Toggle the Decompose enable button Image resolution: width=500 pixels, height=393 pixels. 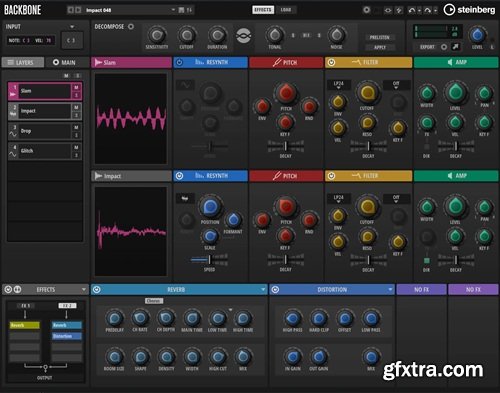(131, 27)
